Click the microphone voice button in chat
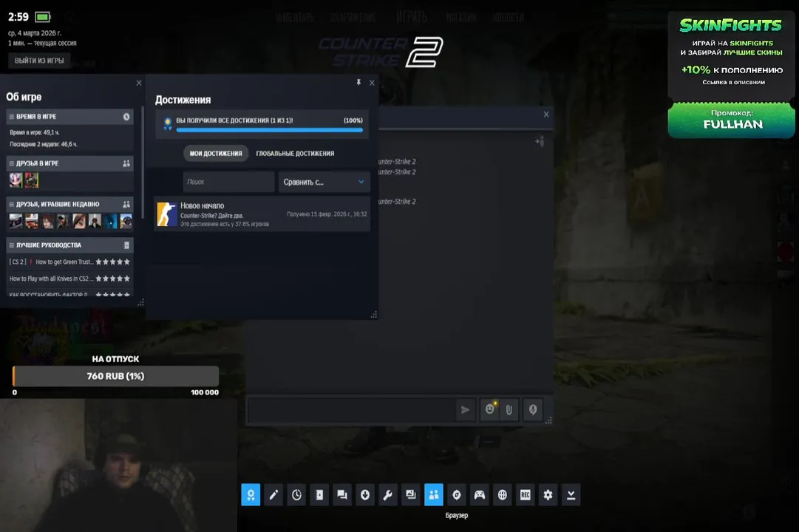The width and height of the screenshot is (799, 532). (532, 409)
